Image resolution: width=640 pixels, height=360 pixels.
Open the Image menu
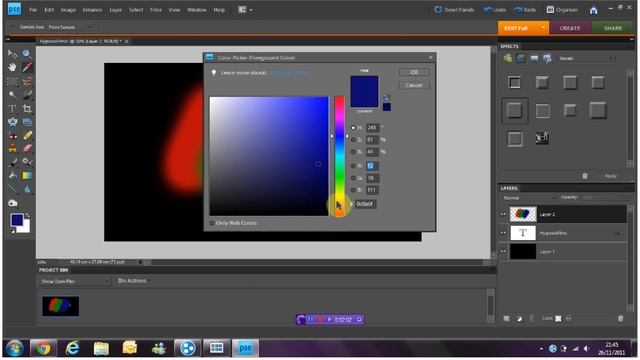click(x=68, y=10)
